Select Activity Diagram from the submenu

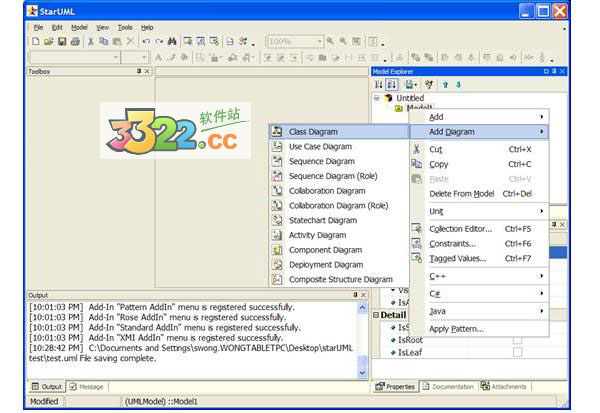[x=339, y=235]
